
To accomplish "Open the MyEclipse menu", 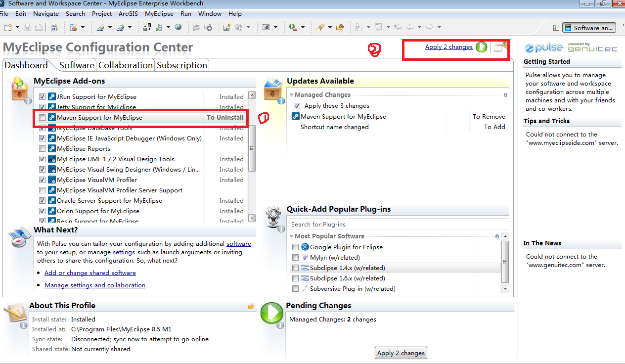I will [x=159, y=14].
